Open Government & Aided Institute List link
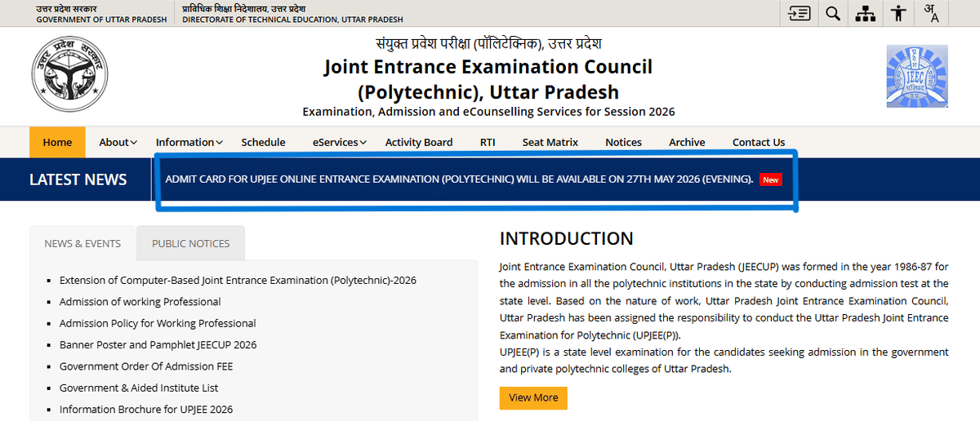This screenshot has width=980, height=421. click(139, 388)
